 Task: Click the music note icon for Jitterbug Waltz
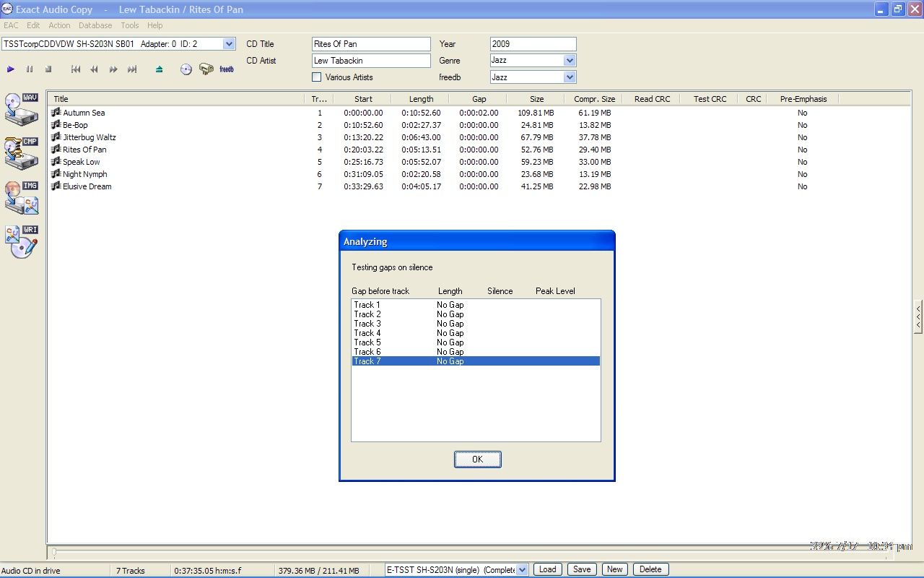pos(56,137)
